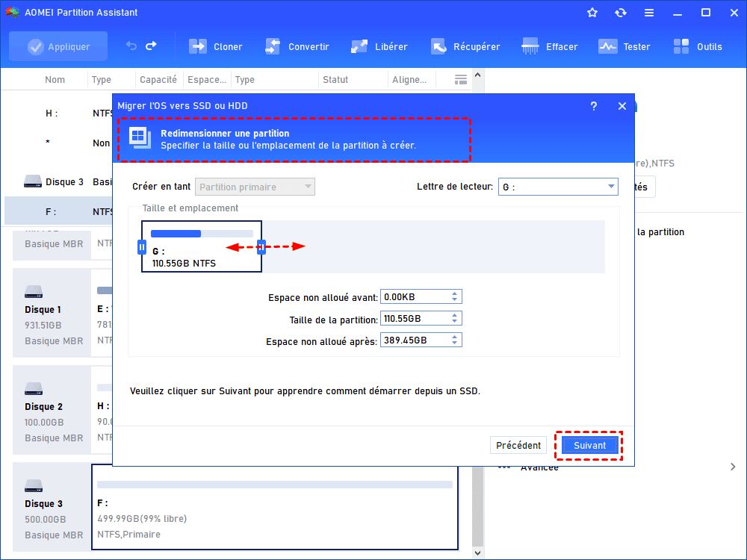Click the star favorite icon in title bar

click(592, 13)
